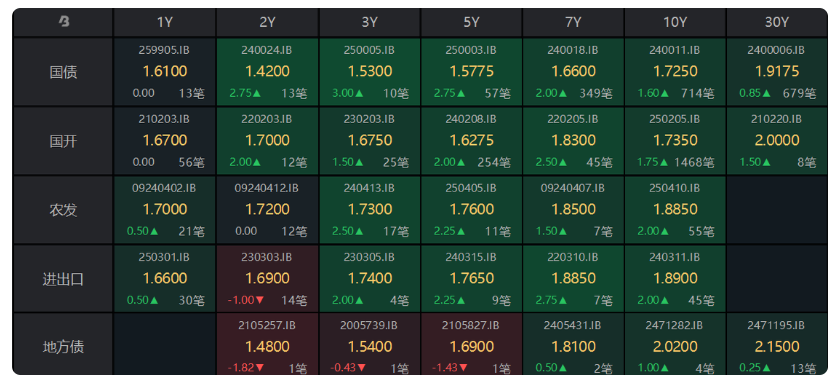Image resolution: width=835 pixels, height=387 pixels.
Task: Click the 2471195.IB yield 2.1500
Action: [777, 347]
